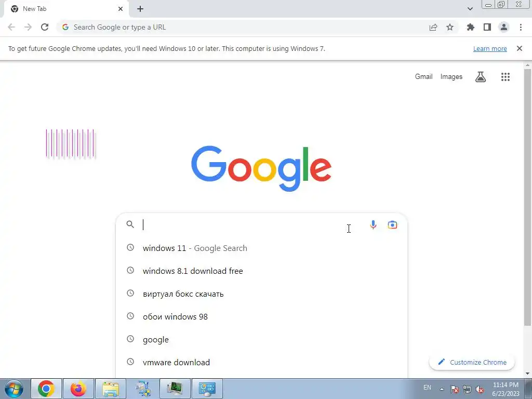Image resolution: width=532 pixels, height=399 pixels.
Task: Click the Customize Chrome button
Action: coord(472,362)
